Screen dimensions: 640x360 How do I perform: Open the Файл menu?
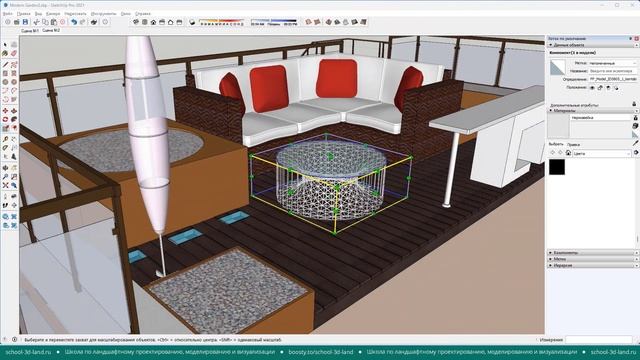pyautogui.click(x=8, y=13)
